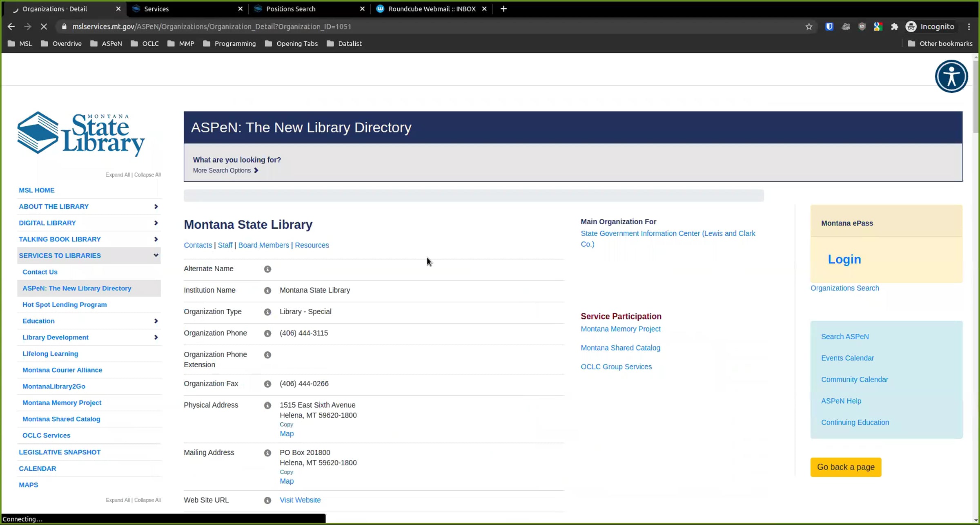
Task: Open Calendar in the sidebar
Action: (x=38, y=469)
